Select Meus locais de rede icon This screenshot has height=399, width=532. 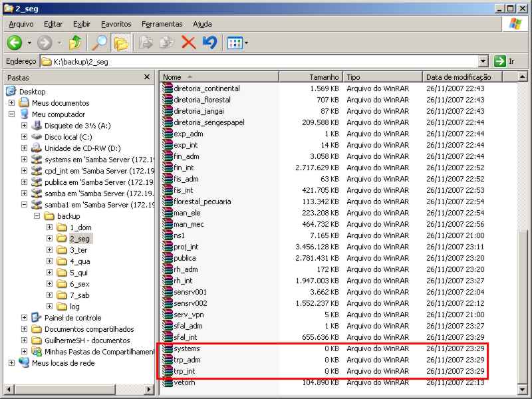[24, 362]
